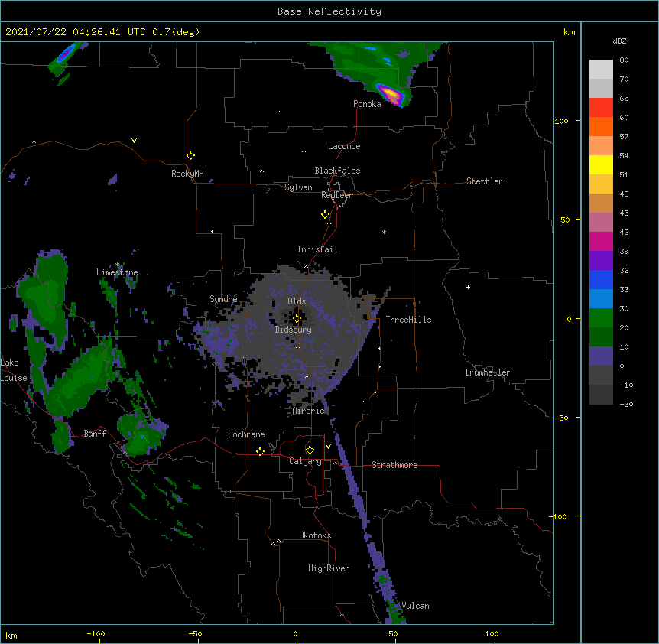Select the green echo cluster east of Banff
Image resolution: width=659 pixels, height=644 pixels.
coord(141,435)
